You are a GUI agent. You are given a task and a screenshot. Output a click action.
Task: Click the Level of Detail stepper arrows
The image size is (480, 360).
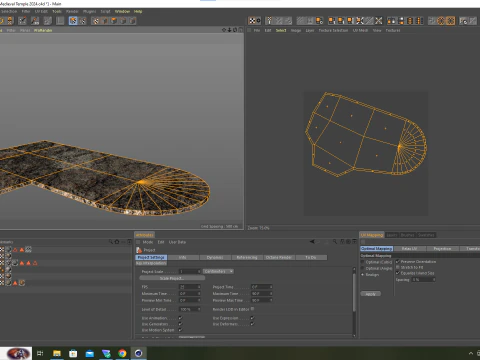coord(199,309)
